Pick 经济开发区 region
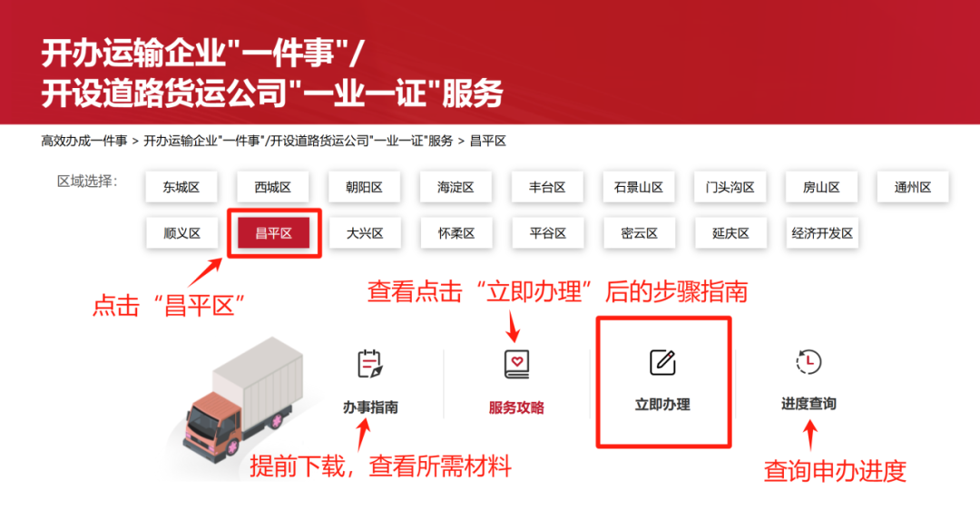The height and width of the screenshot is (510, 980). click(x=822, y=233)
